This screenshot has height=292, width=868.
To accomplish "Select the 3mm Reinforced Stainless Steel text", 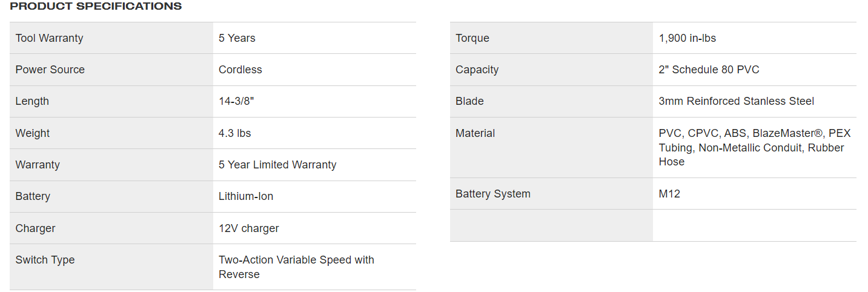I will click(x=736, y=101).
